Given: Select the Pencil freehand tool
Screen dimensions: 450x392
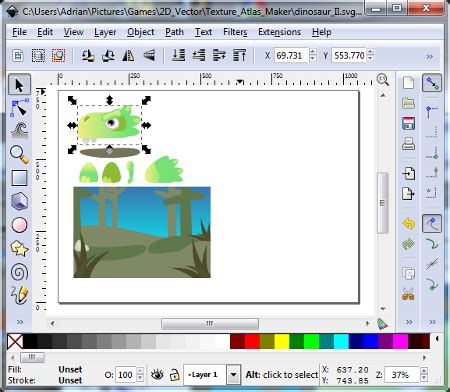Looking at the screenshot, I should pyautogui.click(x=19, y=295).
